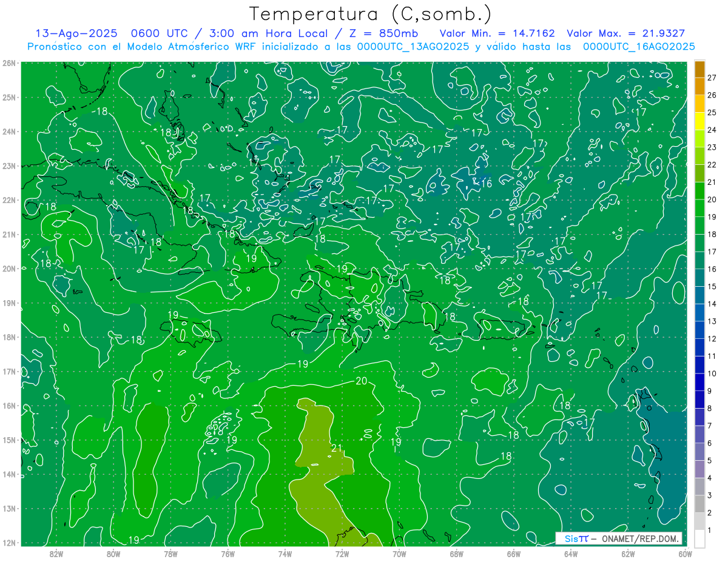Click the "80W" longitude label
The width and height of the screenshot is (728, 562).
pyautogui.click(x=113, y=554)
